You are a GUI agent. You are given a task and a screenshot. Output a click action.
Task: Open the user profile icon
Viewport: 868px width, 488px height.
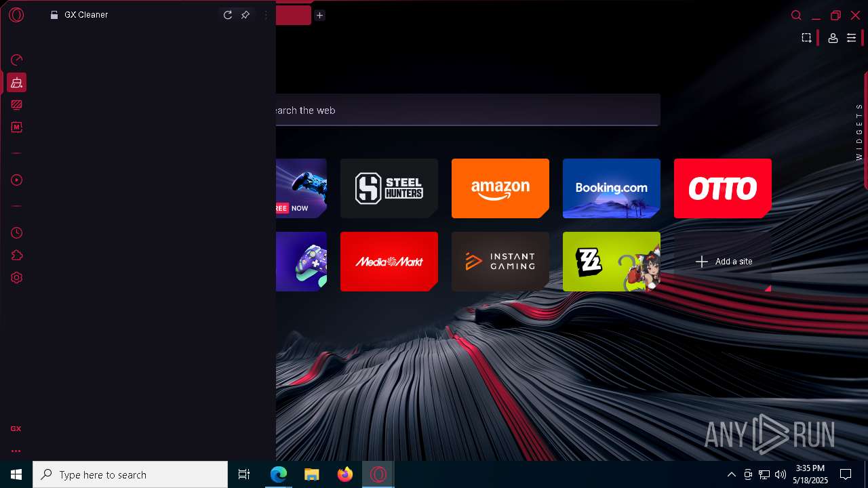pos(833,39)
